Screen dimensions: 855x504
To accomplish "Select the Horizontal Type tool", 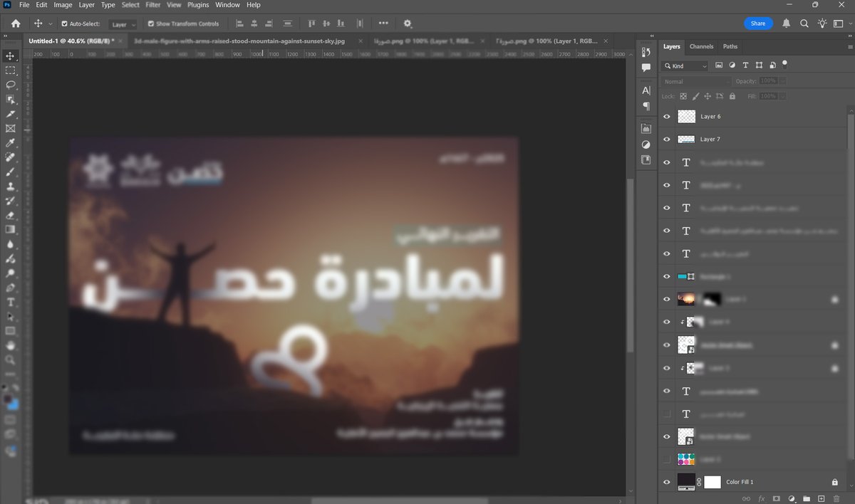I will pos(10,302).
